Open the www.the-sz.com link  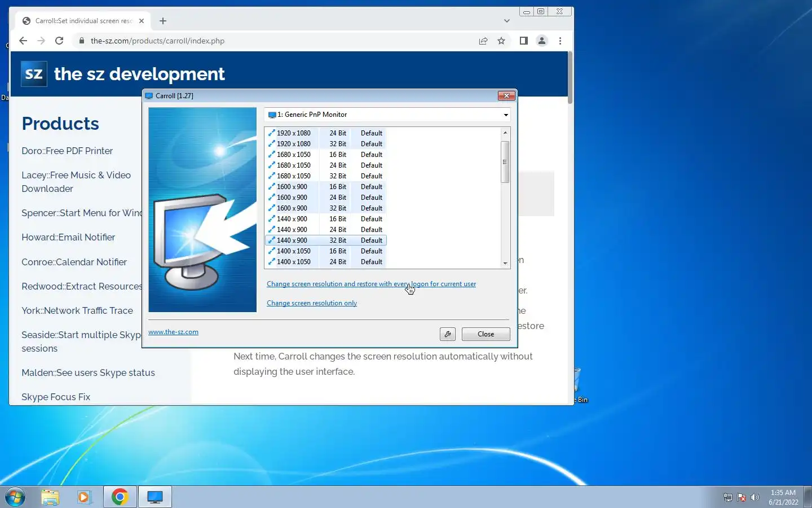pyautogui.click(x=173, y=332)
